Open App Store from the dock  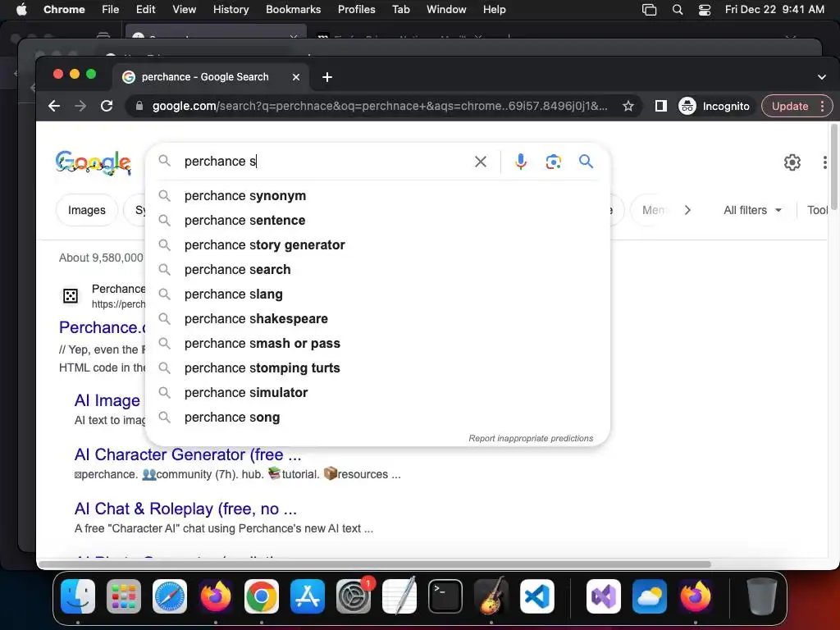point(308,596)
